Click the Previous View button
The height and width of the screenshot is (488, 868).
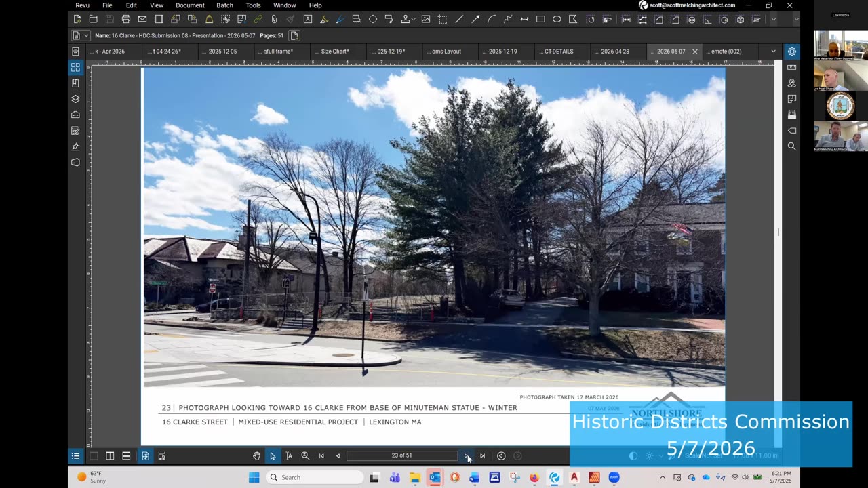pos(501,456)
